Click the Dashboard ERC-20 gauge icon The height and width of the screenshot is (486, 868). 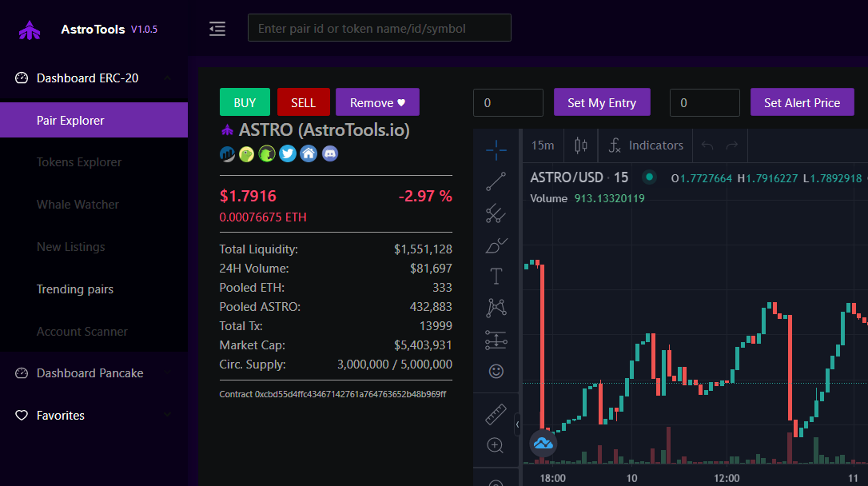tap(22, 78)
